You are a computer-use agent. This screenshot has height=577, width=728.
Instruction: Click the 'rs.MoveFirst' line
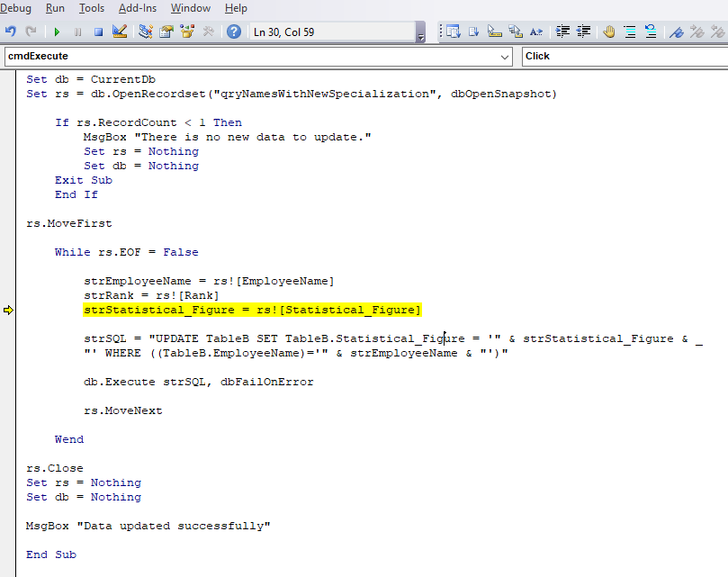[68, 223]
